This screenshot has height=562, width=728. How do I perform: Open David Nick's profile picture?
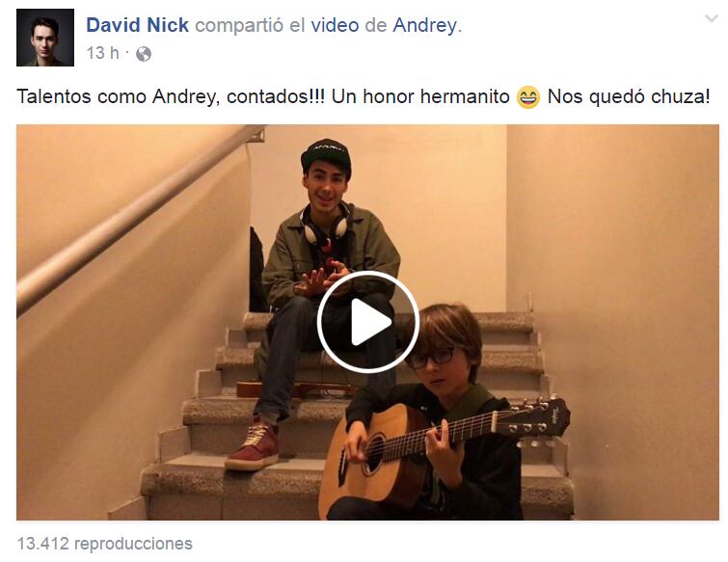[x=45, y=38]
